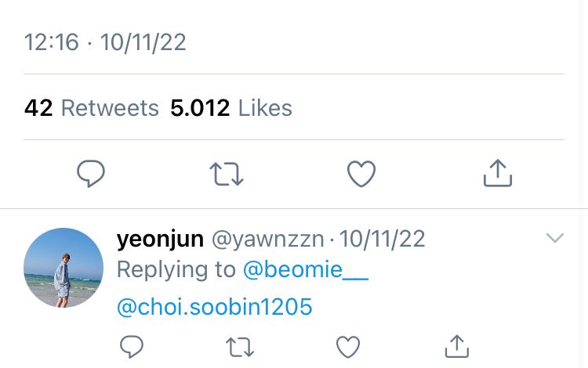The image size is (588, 368).
Task: Share the main tweet via the upload icon
Action: (497, 174)
